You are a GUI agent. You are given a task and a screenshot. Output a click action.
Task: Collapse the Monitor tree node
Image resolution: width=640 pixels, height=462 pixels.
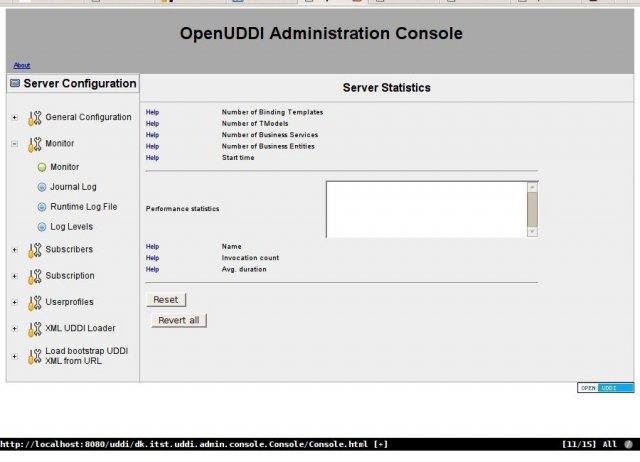click(15, 144)
